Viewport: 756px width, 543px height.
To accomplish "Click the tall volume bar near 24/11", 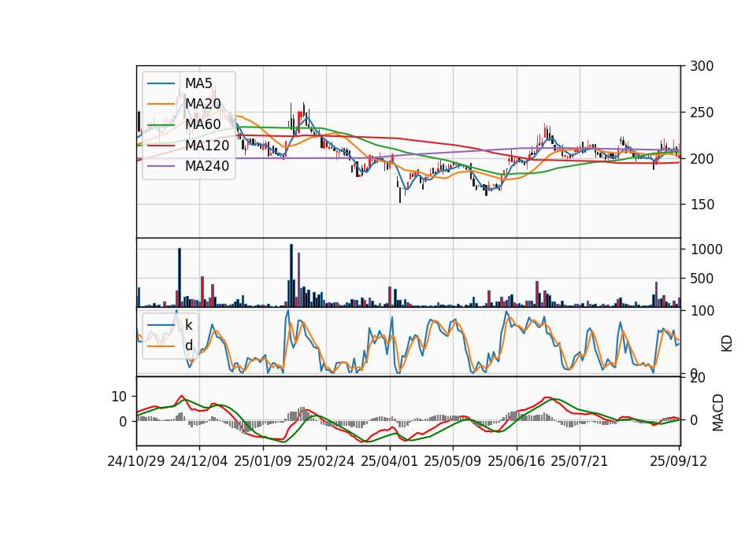I will point(180,278).
